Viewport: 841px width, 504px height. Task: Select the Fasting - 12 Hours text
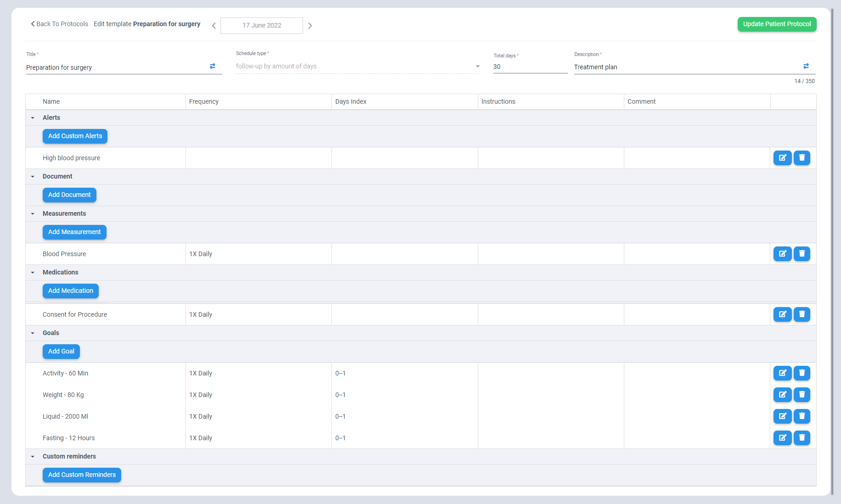coord(69,438)
